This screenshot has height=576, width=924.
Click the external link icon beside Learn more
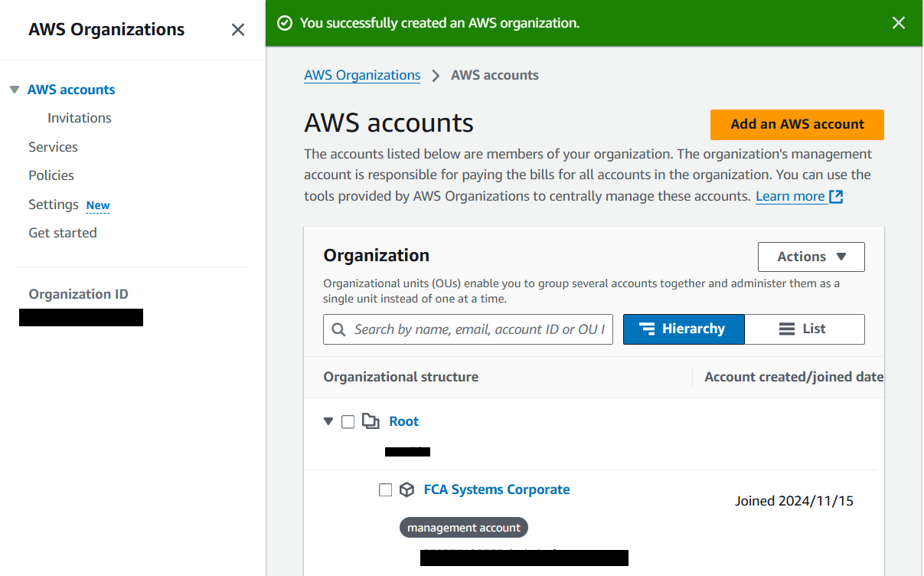click(836, 197)
